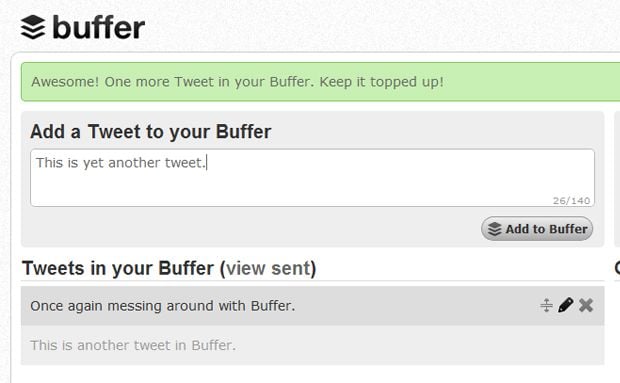Screen dimensions: 620x383
Task: Click the layers icon inside Add to Buffer button
Action: pyautogui.click(x=494, y=229)
